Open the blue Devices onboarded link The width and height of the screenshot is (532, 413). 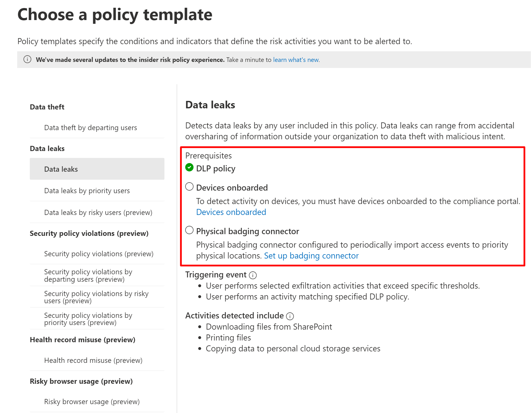tap(231, 212)
